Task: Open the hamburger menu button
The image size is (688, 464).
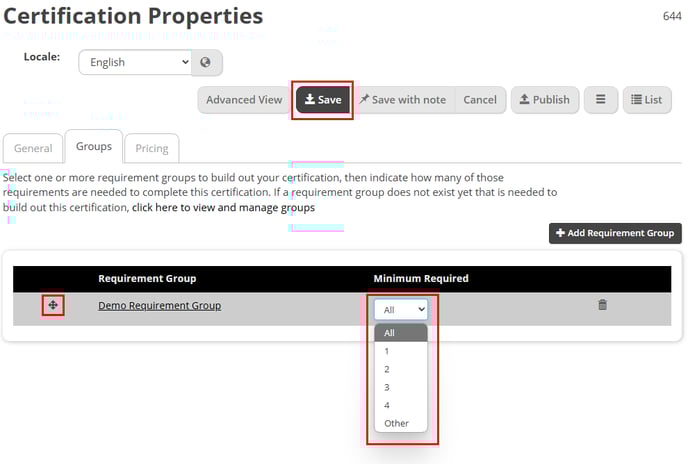Action: 601,100
